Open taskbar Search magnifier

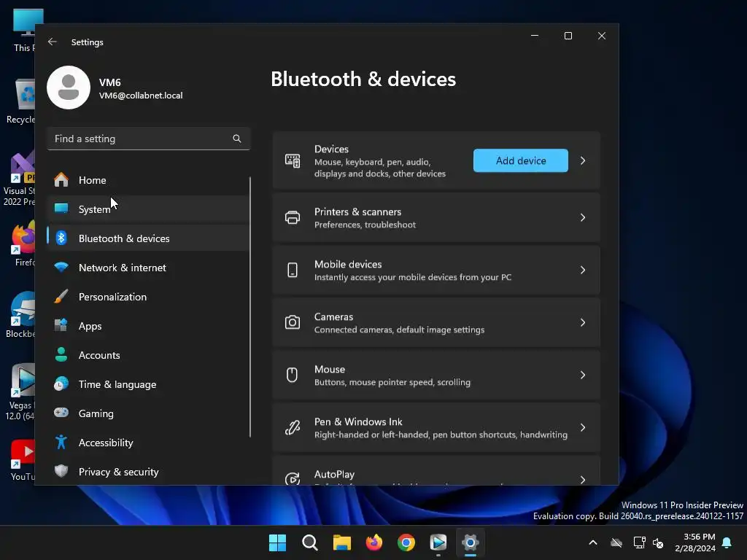[x=309, y=542]
